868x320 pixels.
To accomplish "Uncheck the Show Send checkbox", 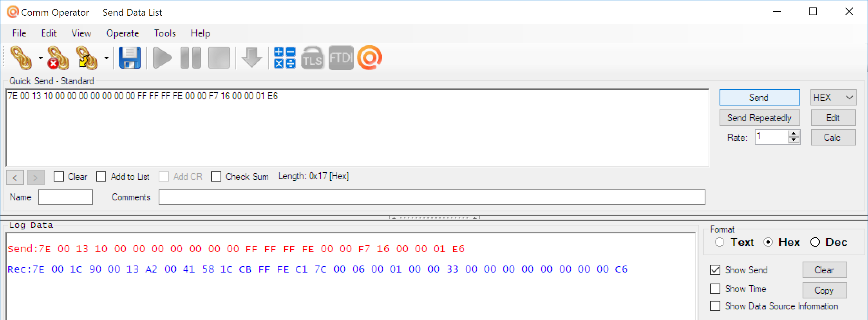I will click(715, 270).
